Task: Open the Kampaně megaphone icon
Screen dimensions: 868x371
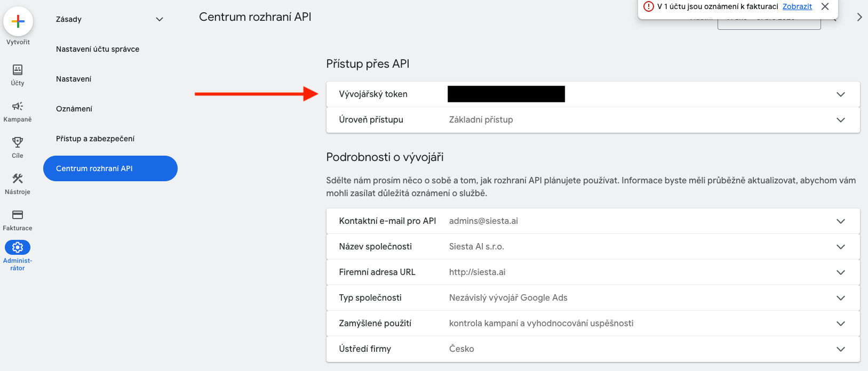Action: [x=18, y=106]
